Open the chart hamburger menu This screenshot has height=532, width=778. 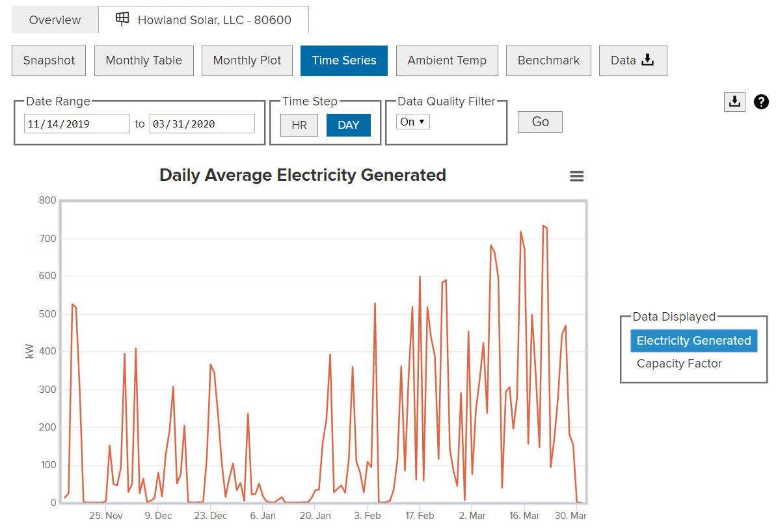coord(576,176)
